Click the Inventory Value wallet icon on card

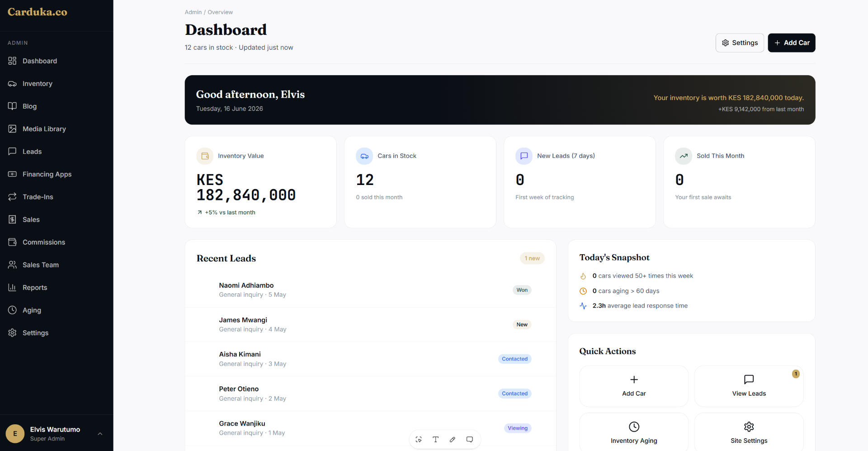[x=205, y=156]
